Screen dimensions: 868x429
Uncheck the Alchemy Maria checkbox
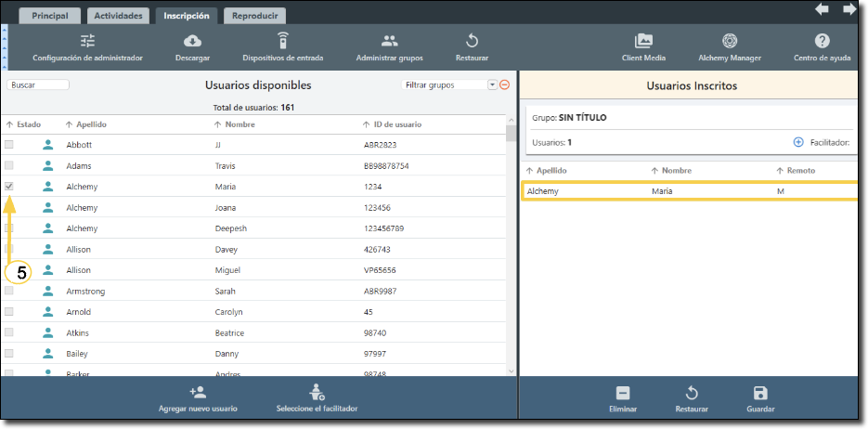(x=9, y=187)
